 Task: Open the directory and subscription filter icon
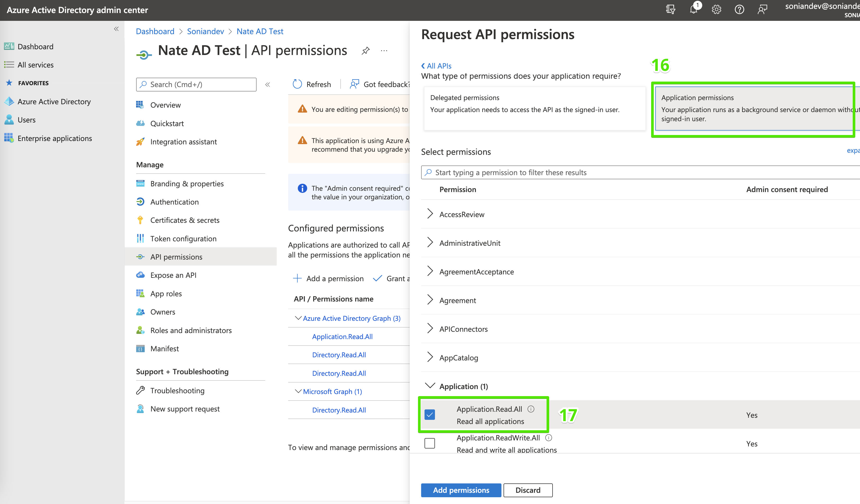(670, 10)
